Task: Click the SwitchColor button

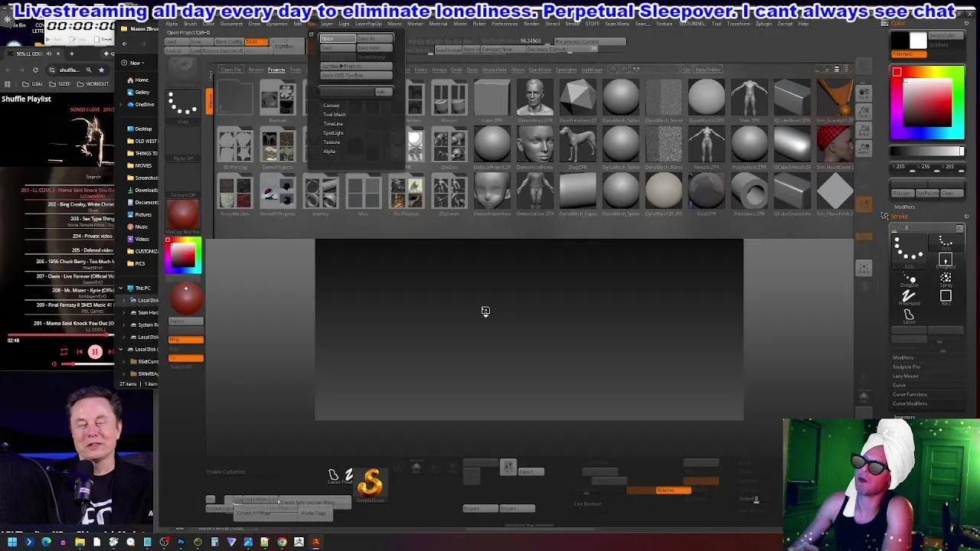Action: click(x=942, y=36)
